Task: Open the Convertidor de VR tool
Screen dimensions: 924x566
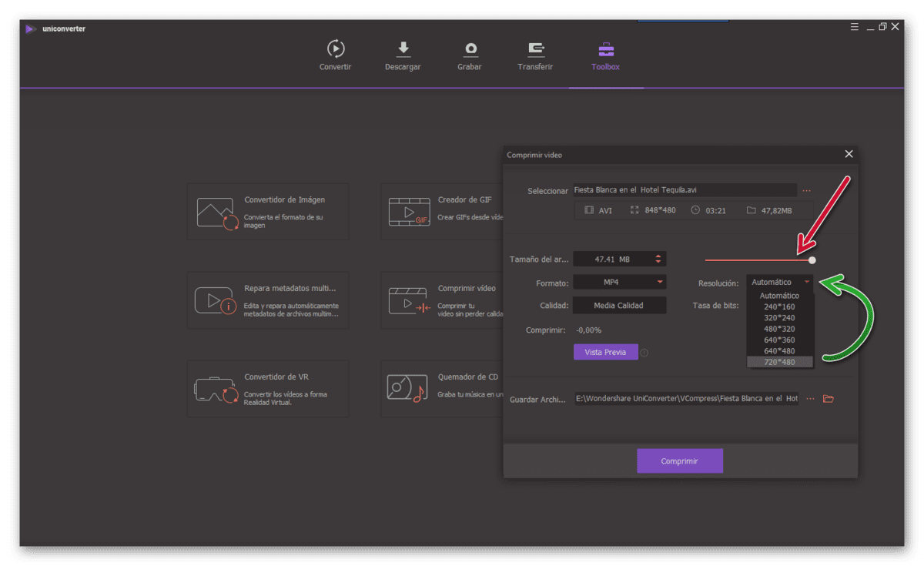Action: (268, 389)
